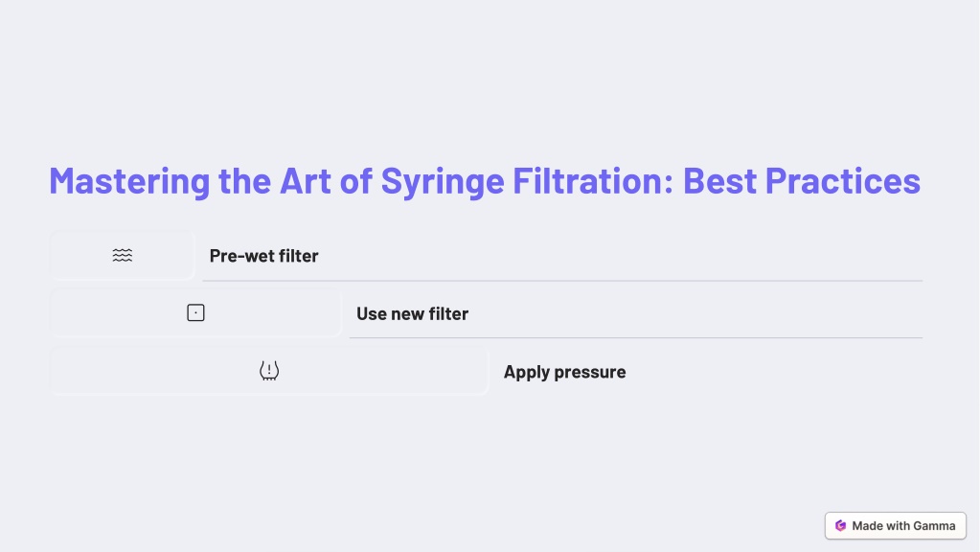
Task: Select the Use new filter label
Action: point(413,313)
